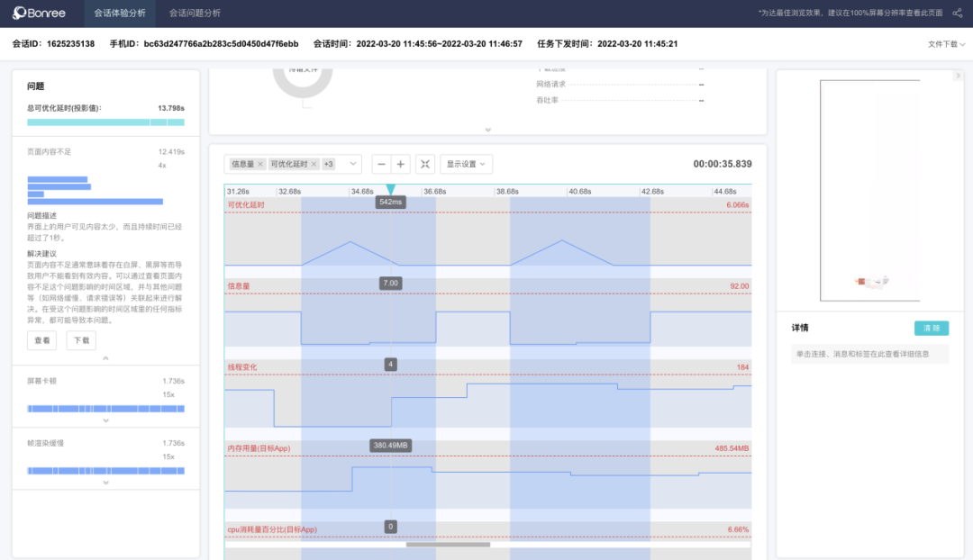Open the 显示设置 dropdown
This screenshot has height=560, width=973.
(466, 164)
